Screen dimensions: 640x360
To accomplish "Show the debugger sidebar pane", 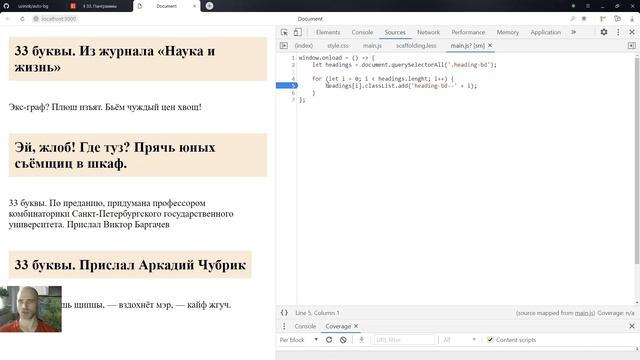I will [x=631, y=46].
